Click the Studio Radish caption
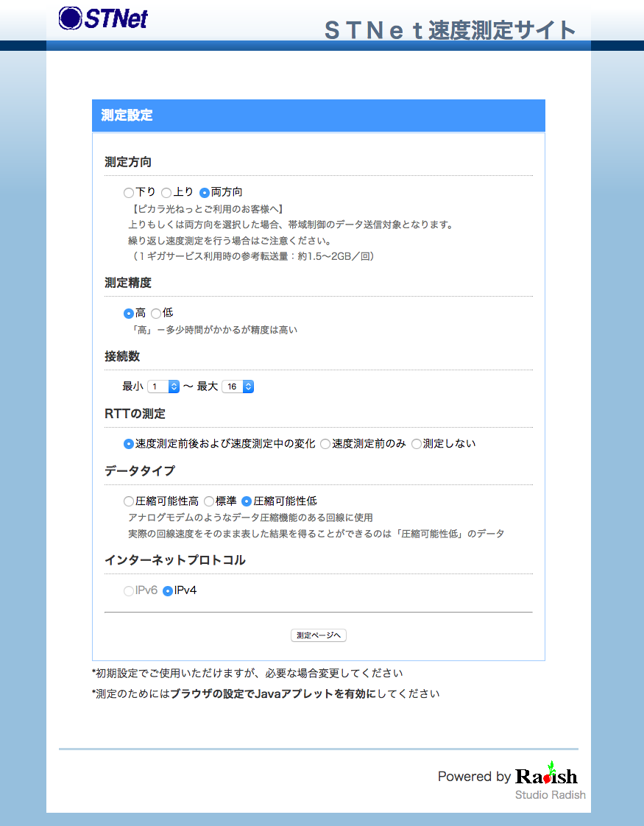 click(x=551, y=795)
